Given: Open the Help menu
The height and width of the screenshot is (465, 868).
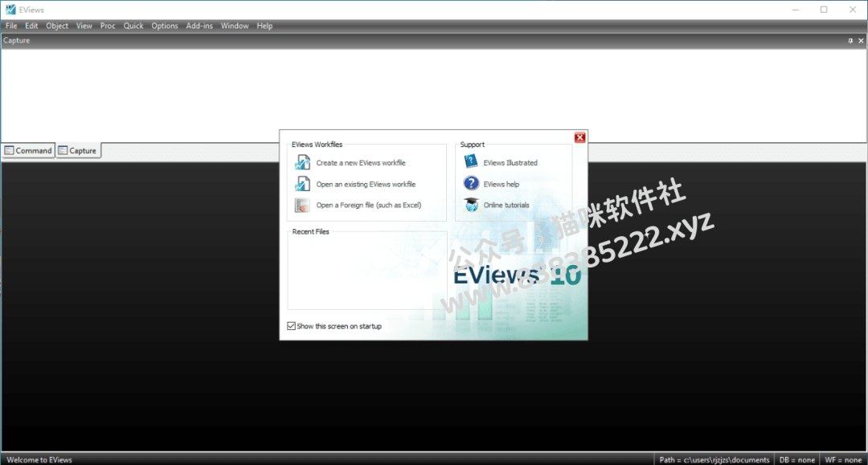Looking at the screenshot, I should click(x=264, y=26).
